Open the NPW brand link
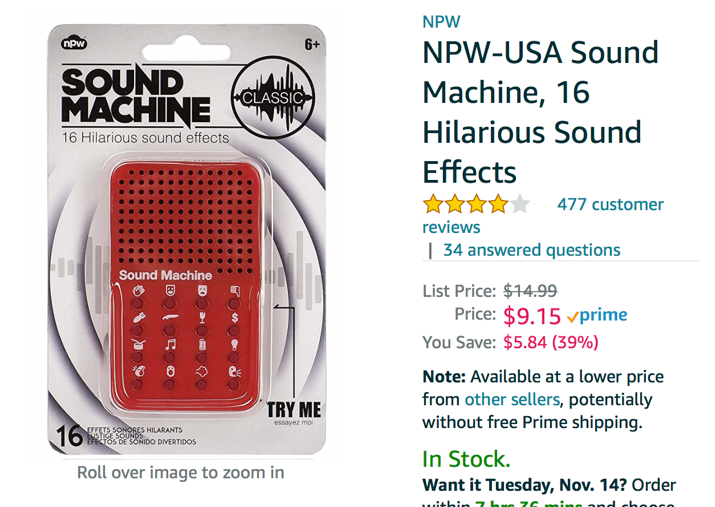 441,21
